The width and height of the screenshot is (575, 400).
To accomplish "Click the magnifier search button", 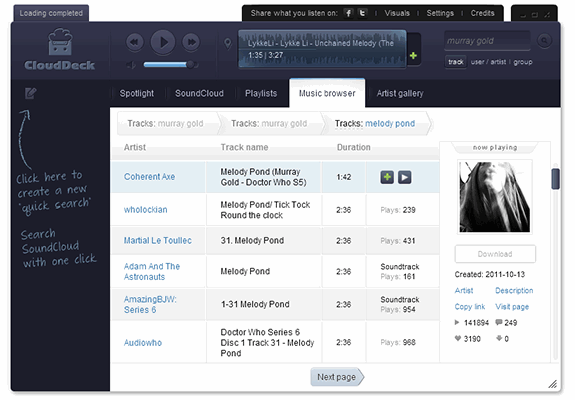I will (545, 40).
